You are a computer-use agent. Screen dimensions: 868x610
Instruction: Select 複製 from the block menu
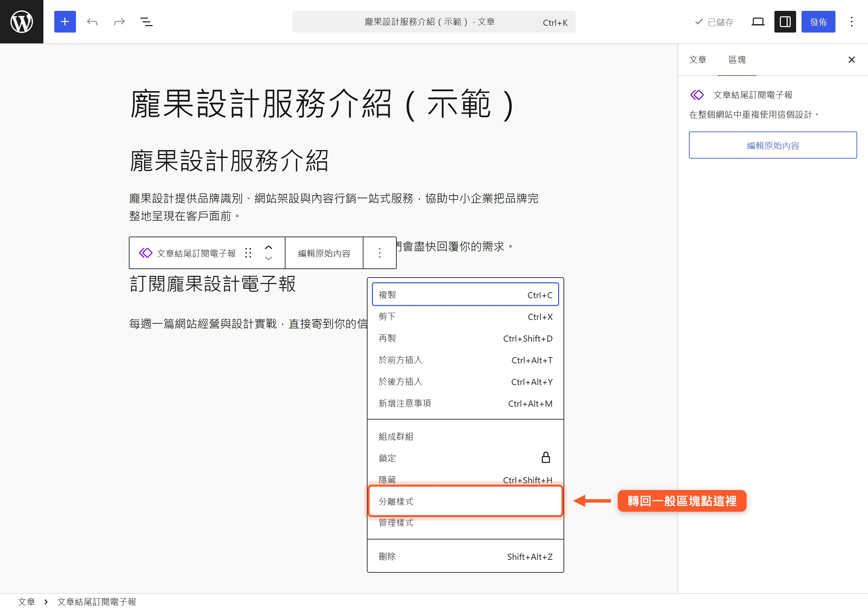[466, 294]
